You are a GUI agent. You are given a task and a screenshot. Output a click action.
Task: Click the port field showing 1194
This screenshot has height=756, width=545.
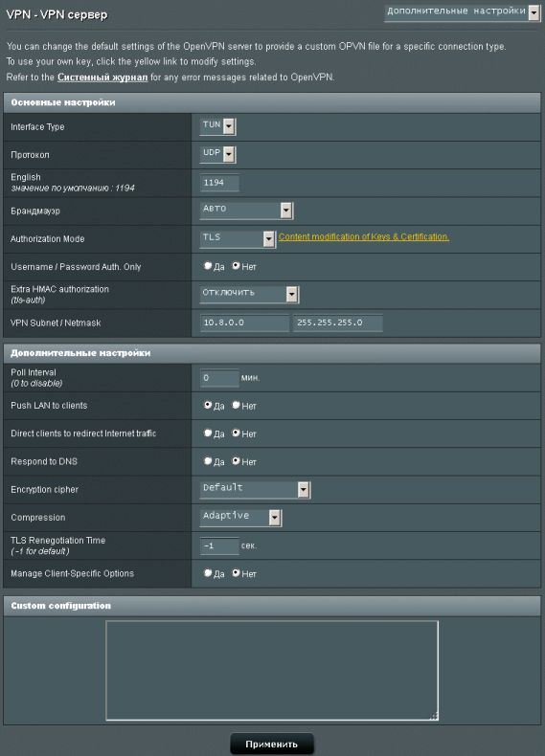pos(219,183)
